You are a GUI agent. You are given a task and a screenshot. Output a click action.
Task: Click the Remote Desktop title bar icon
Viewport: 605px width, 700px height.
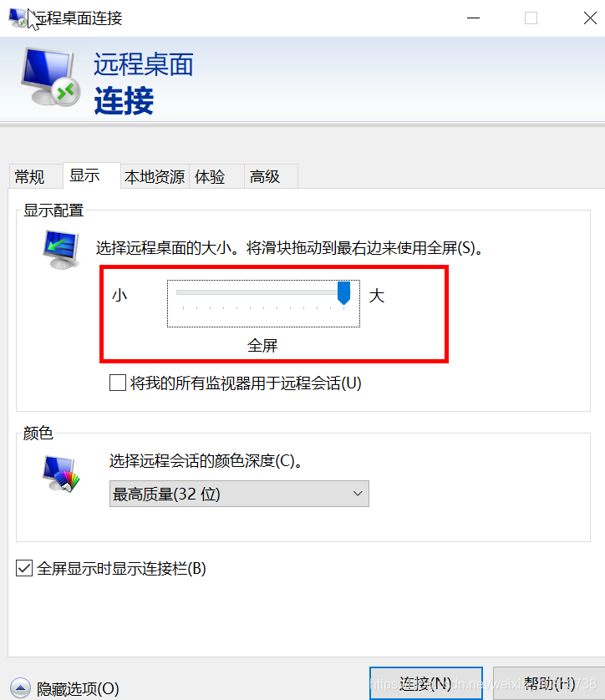(18, 18)
